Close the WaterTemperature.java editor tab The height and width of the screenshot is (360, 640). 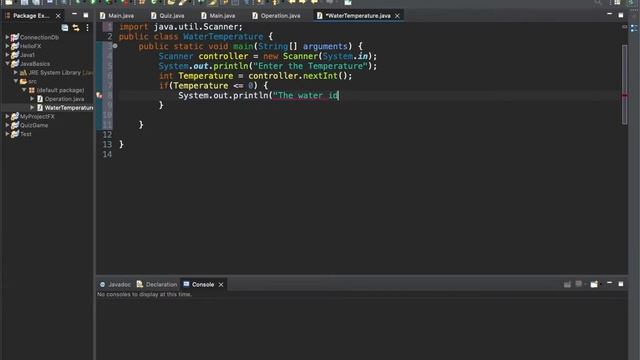[397, 16]
